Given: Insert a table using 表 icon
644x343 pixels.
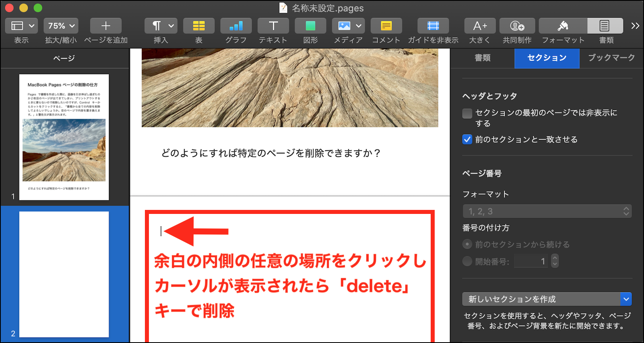Looking at the screenshot, I should [199, 26].
